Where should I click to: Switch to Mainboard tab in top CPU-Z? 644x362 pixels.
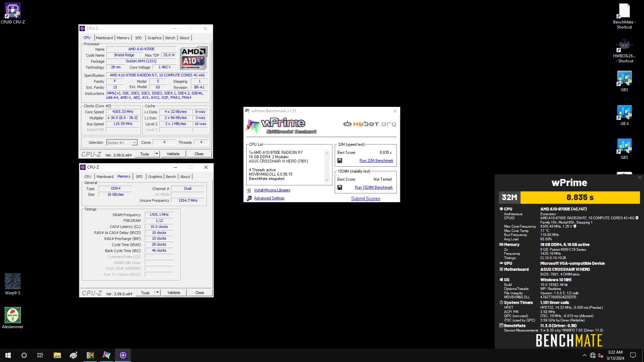104,38
